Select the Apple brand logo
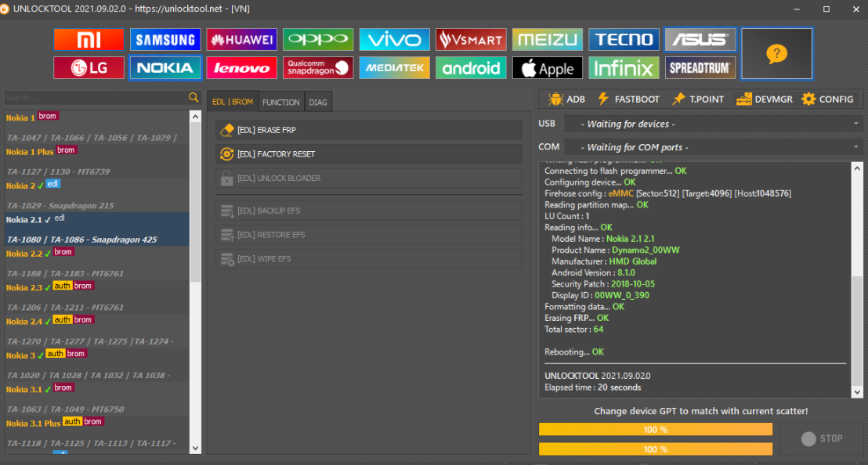 [x=547, y=68]
